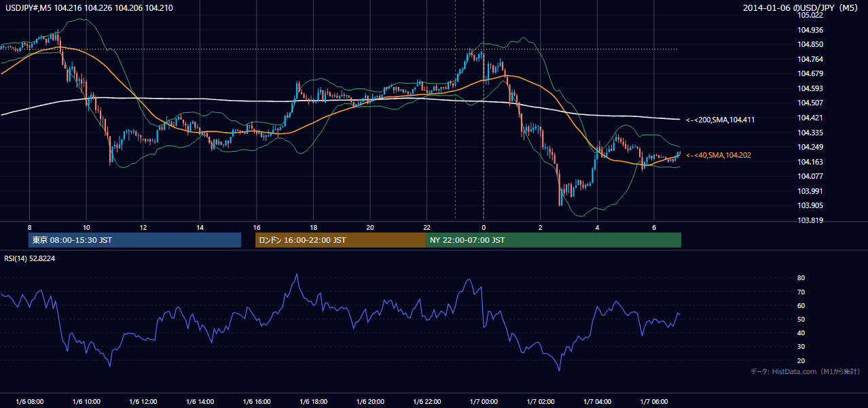Screen dimensions: 868x408
Task: Click the 104.507 price axis value
Action: tap(810, 103)
